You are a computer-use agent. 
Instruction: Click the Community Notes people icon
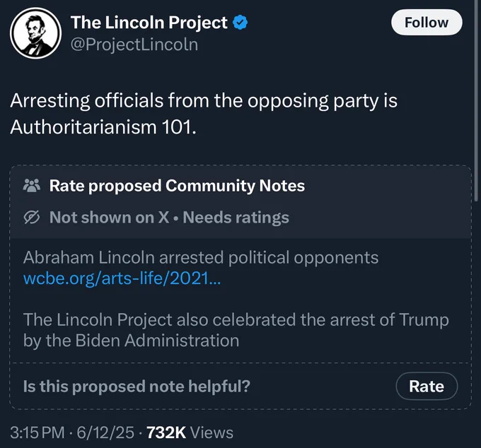tap(32, 186)
